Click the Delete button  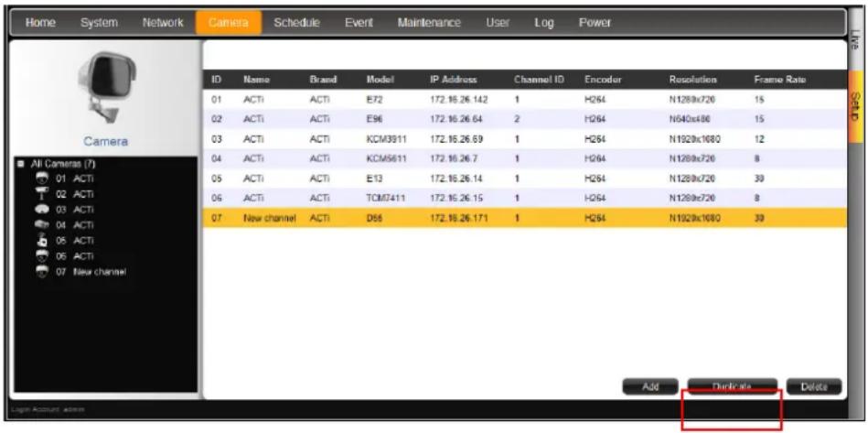814,386
